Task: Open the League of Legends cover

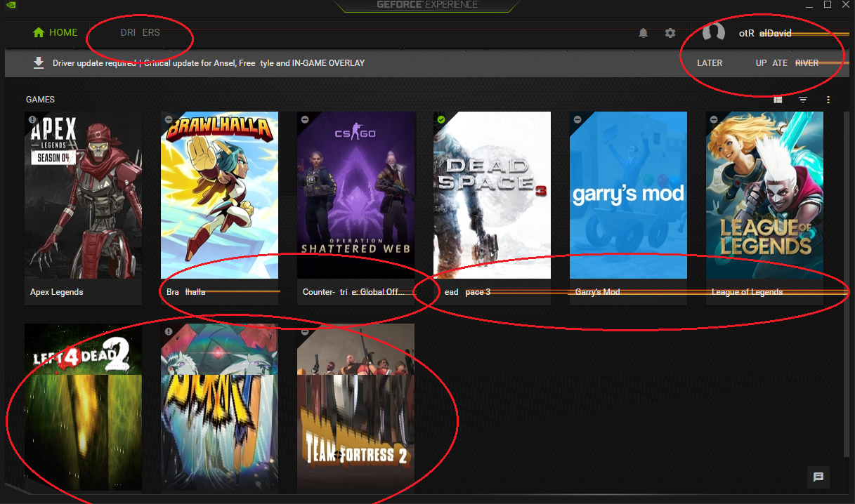Action: pyautogui.click(x=764, y=195)
